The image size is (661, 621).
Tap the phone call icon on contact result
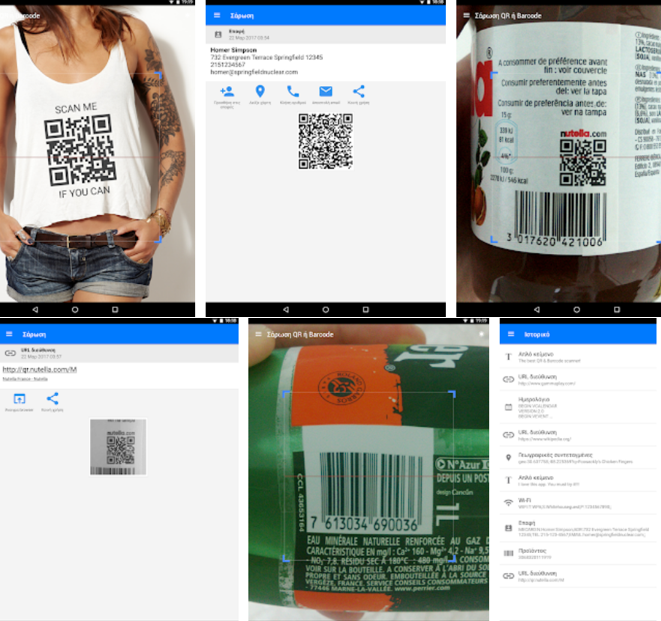[293, 91]
